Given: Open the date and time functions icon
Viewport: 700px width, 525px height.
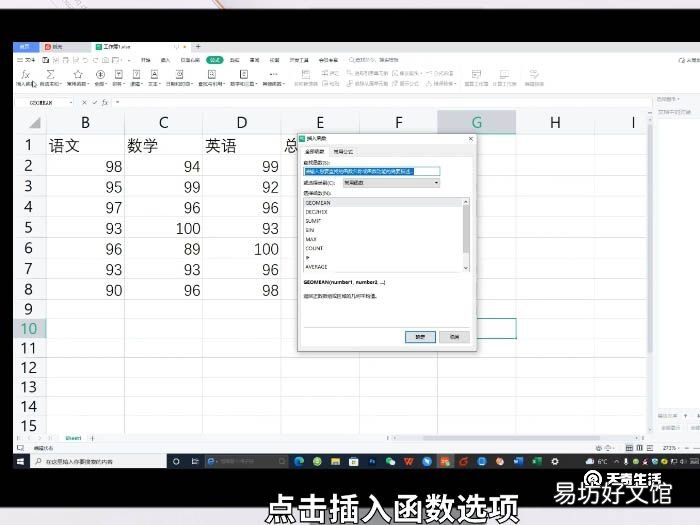Looking at the screenshot, I should coord(179,74).
